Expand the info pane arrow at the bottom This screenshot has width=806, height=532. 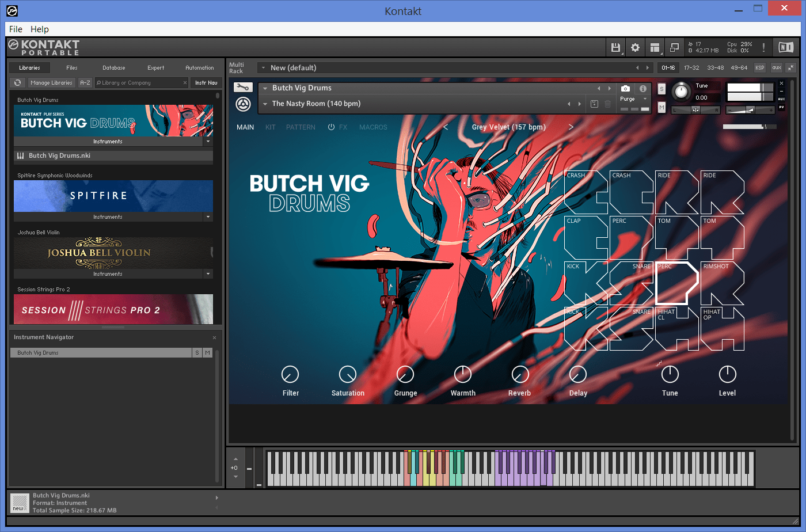click(x=217, y=498)
